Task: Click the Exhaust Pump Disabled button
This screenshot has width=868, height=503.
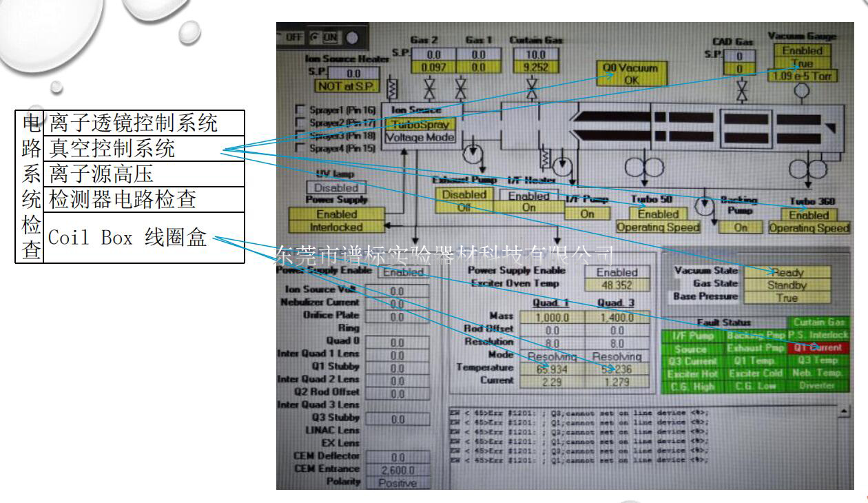Action: (x=464, y=195)
